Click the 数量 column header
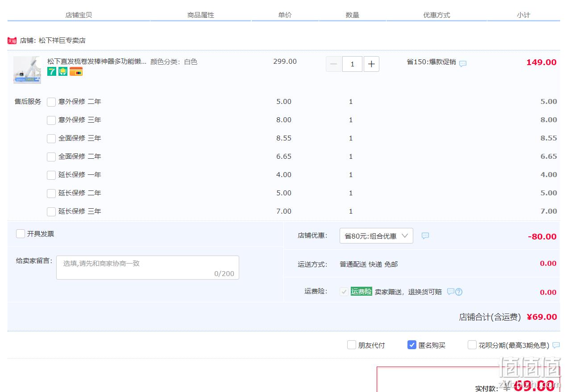Image resolution: width=565 pixels, height=392 pixels. [352, 15]
